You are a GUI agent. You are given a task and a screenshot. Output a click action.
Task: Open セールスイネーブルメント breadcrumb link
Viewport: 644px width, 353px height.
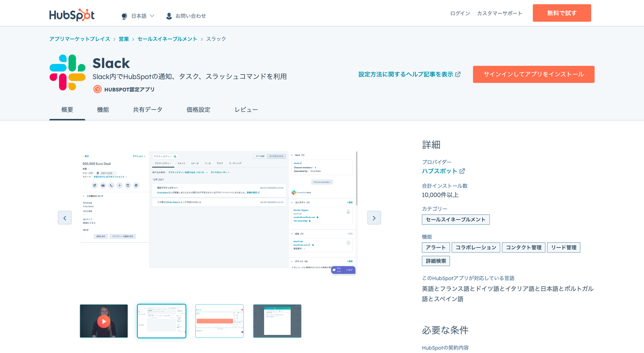167,39
